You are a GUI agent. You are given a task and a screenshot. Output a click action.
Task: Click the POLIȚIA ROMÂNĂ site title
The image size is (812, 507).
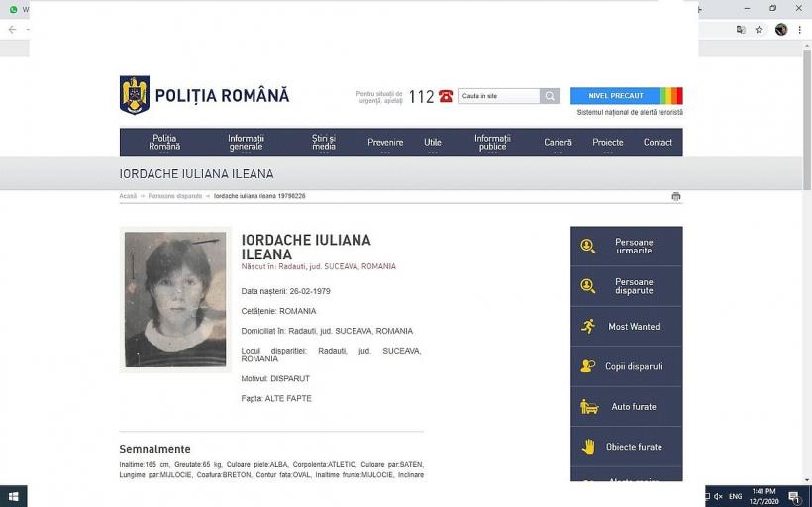tap(222, 96)
